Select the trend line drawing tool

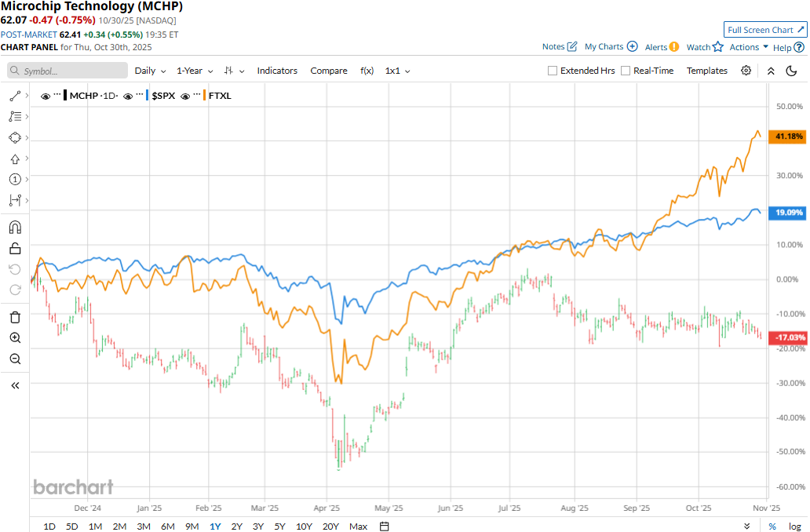click(x=15, y=96)
